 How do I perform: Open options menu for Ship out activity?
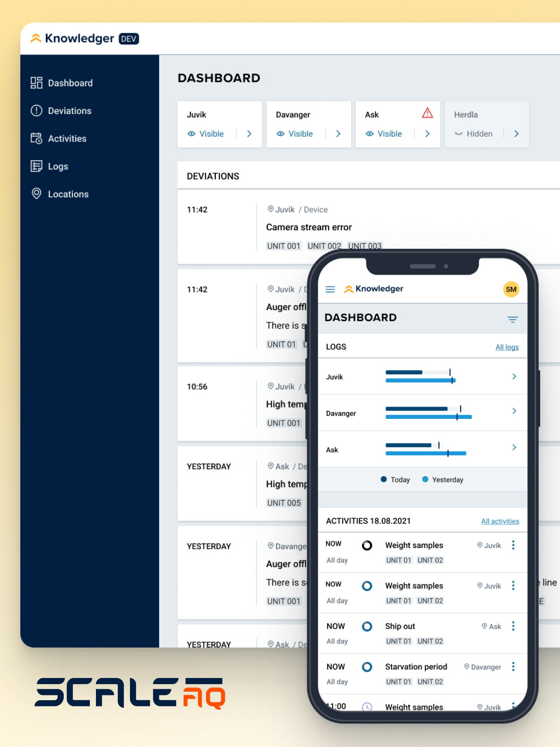(513, 626)
